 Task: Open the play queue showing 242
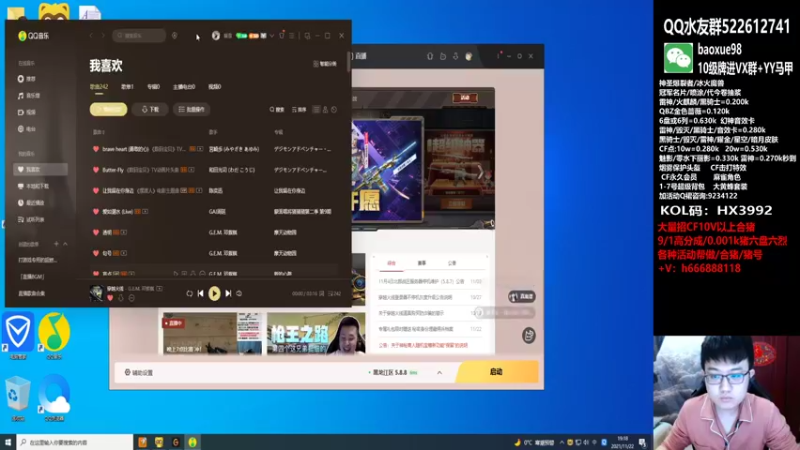pos(335,293)
